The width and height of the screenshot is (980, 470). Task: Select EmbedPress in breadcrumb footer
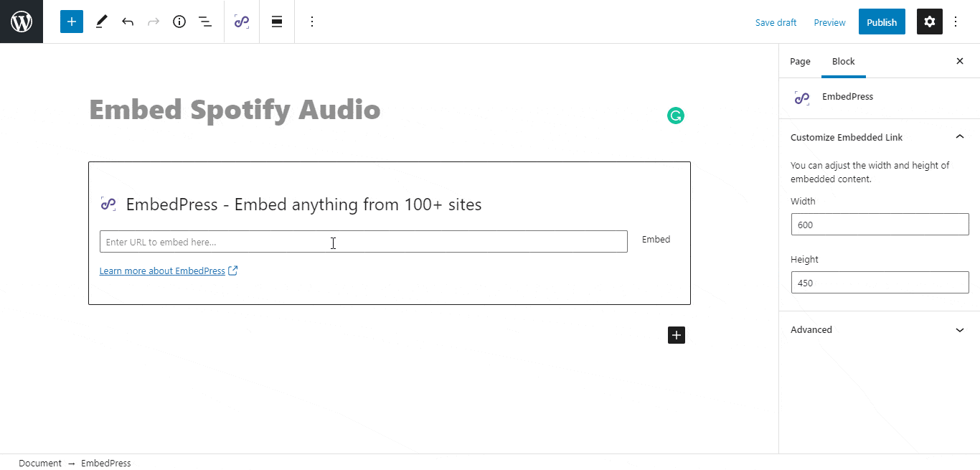tap(106, 463)
